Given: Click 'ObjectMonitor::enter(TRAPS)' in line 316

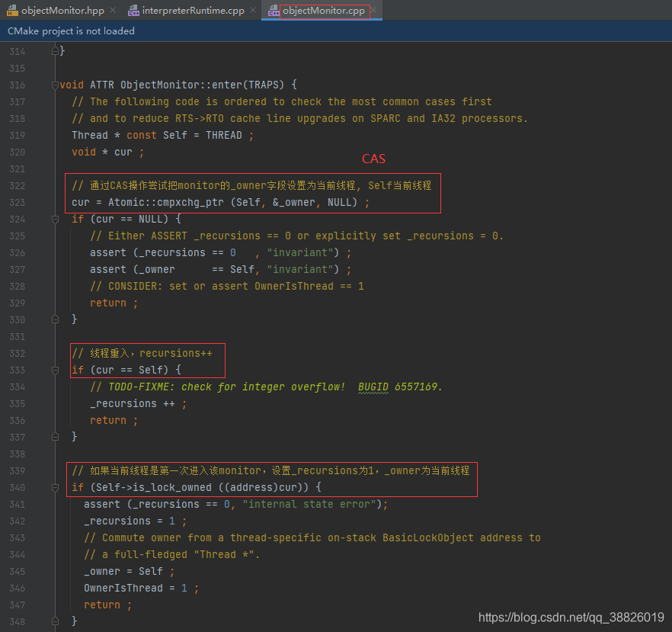Looking at the screenshot, I should 202,85.
